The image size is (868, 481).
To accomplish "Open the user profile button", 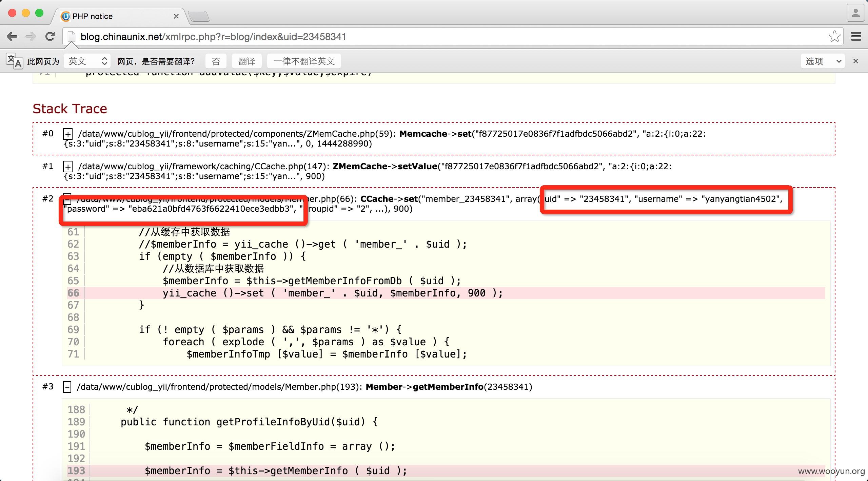I will (x=855, y=13).
